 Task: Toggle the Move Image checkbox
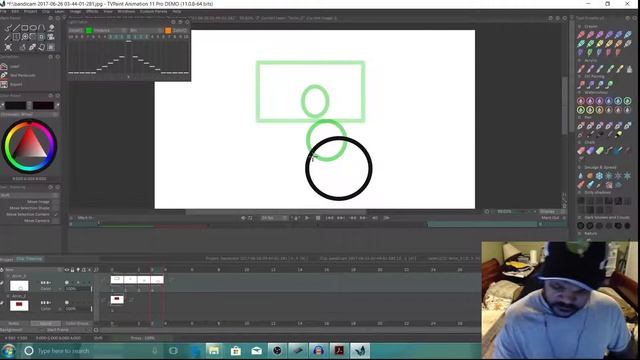(56, 202)
